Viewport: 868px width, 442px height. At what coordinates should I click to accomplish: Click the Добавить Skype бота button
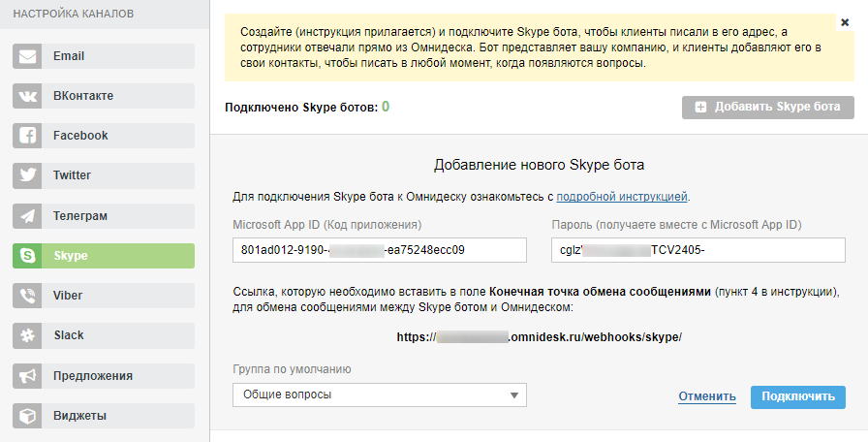point(768,107)
